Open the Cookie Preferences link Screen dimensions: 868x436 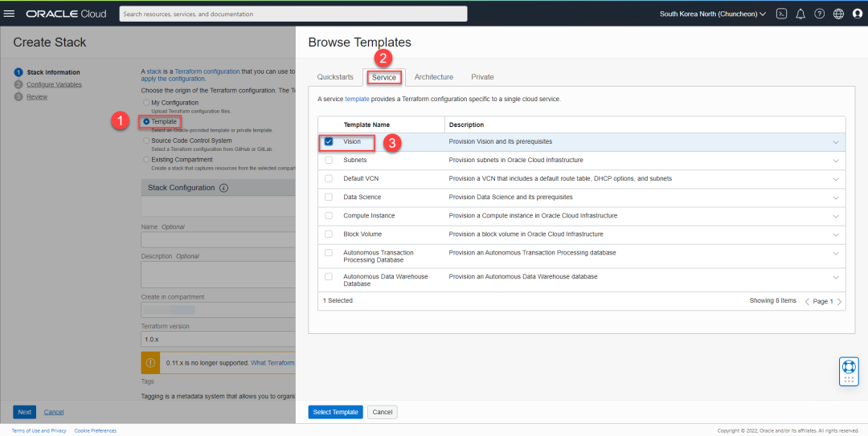[x=95, y=430]
